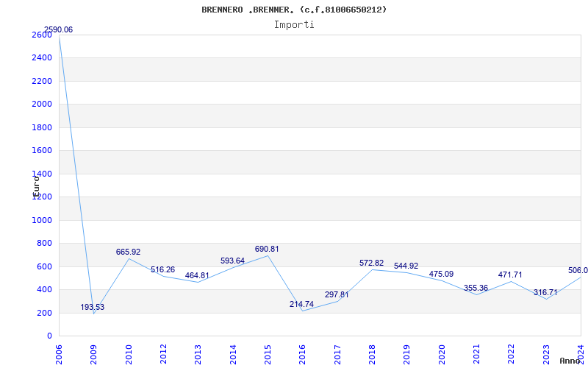Click the 464.81 data label
Screen dimensions: 588x368
(197, 275)
